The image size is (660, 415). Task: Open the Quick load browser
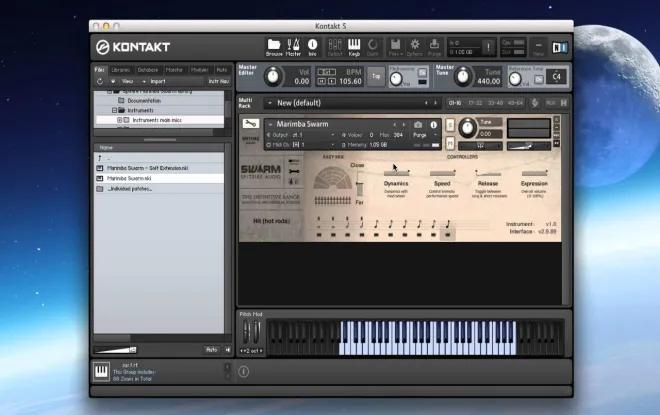coord(373,47)
